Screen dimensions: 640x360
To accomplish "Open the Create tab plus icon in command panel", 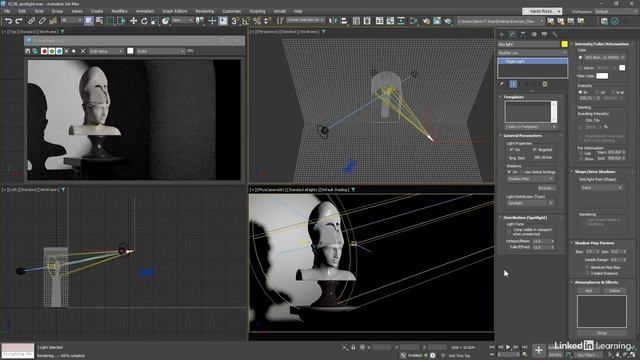I will click(502, 35).
